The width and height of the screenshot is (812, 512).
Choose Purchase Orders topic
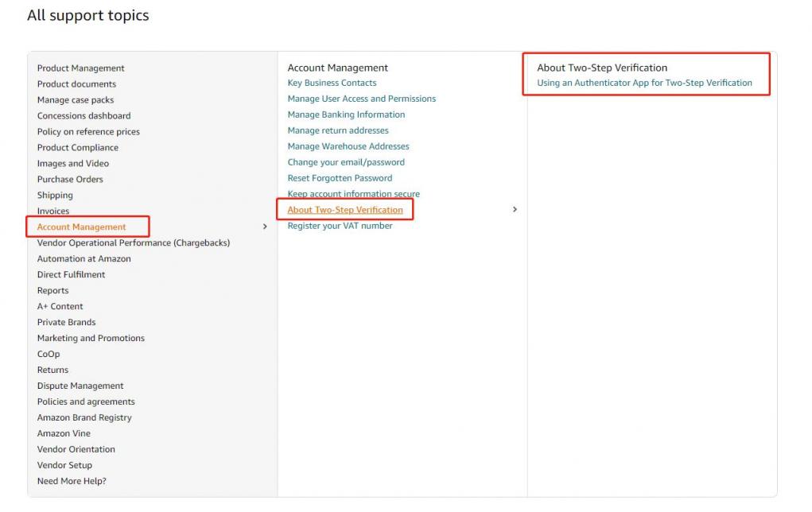(70, 180)
